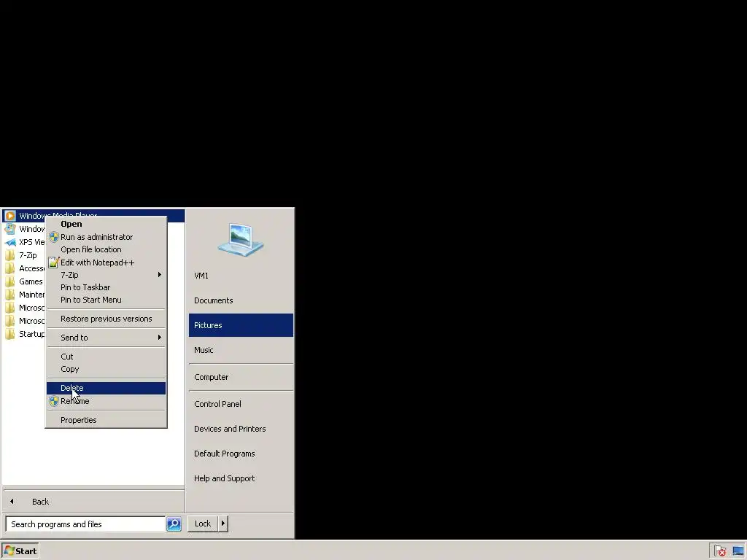This screenshot has height=560, width=747.
Task: Click the shield icon beside Run as administrator
Action: click(x=54, y=237)
